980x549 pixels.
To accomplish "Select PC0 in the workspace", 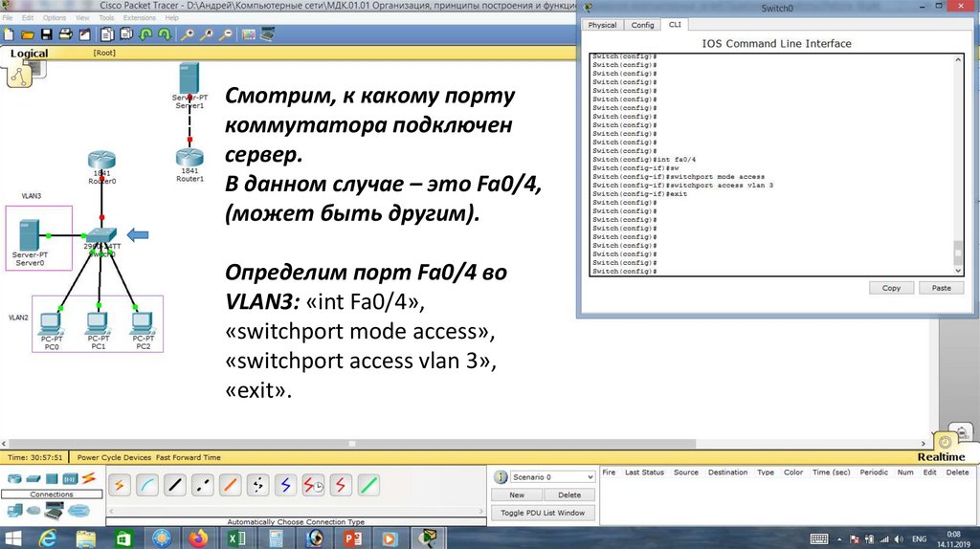I will tap(51, 323).
